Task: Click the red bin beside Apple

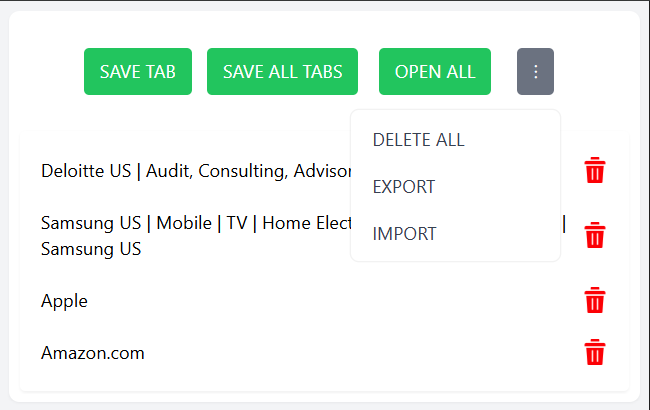Action: 595,301
